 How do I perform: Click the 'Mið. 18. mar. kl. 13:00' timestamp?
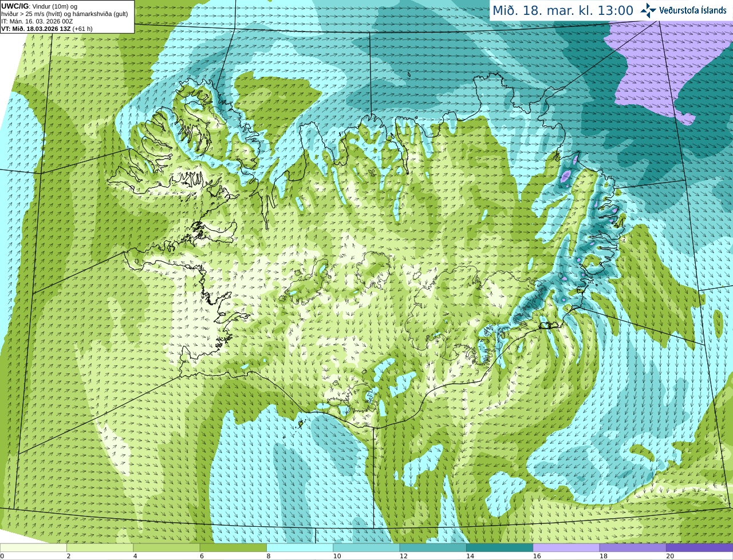click(x=563, y=11)
